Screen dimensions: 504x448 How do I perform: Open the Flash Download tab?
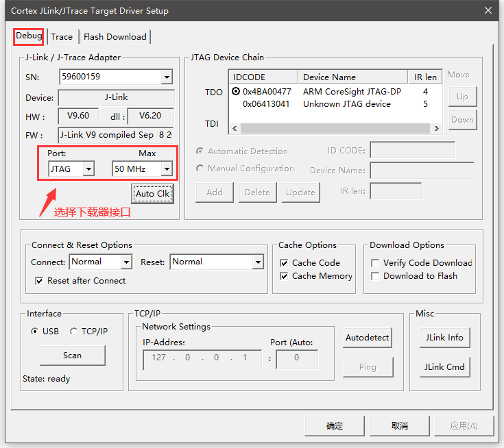115,37
